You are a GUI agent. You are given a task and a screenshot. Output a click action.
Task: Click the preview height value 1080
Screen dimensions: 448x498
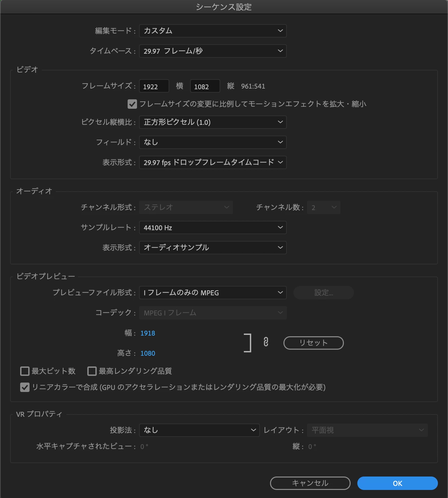coord(148,353)
